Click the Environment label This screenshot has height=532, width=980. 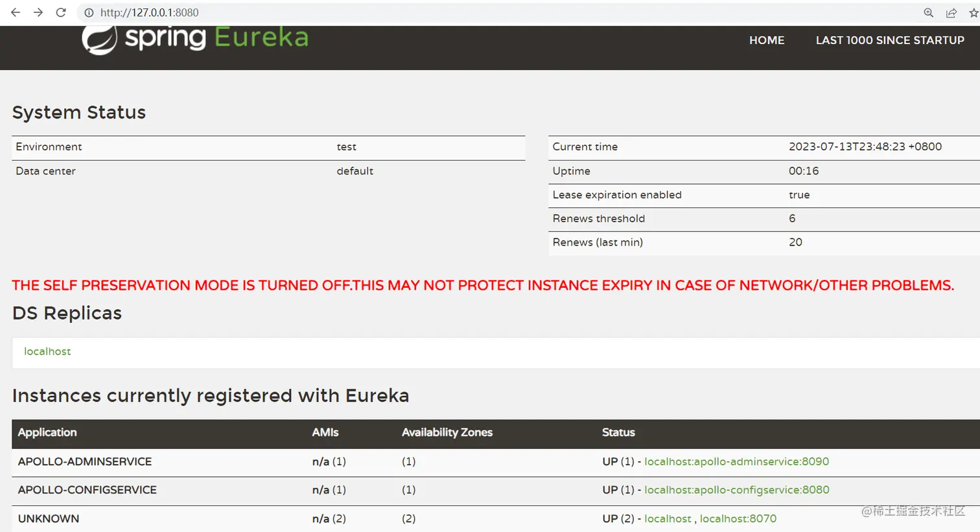(x=49, y=147)
